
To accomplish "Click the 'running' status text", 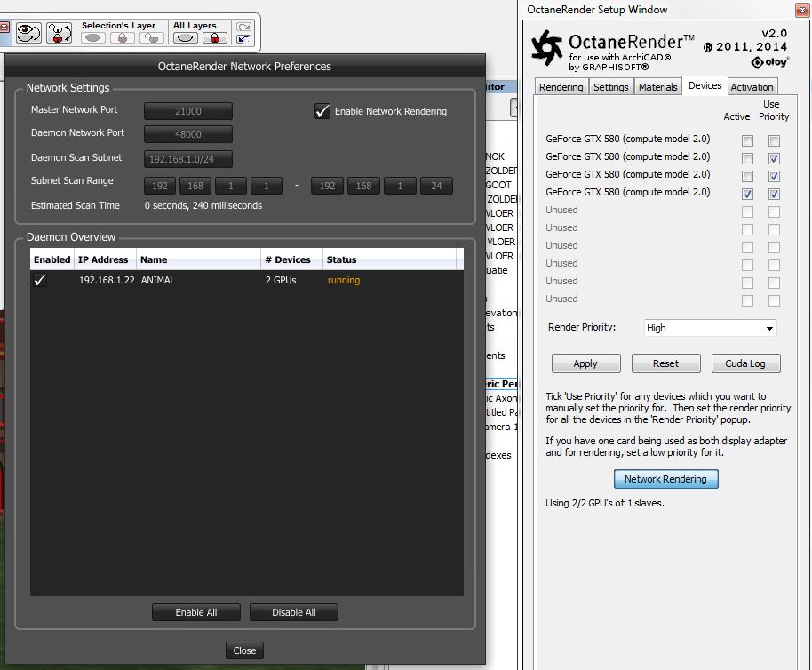I will (x=344, y=280).
